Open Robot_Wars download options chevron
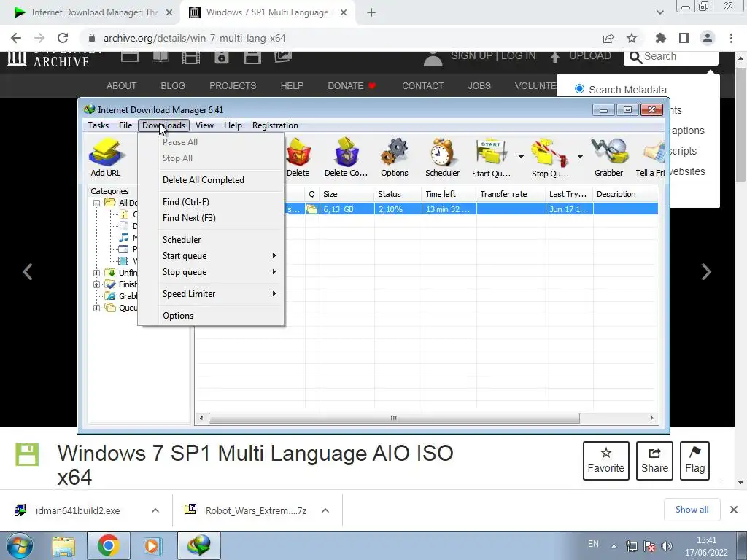The image size is (747, 560). pos(325,510)
